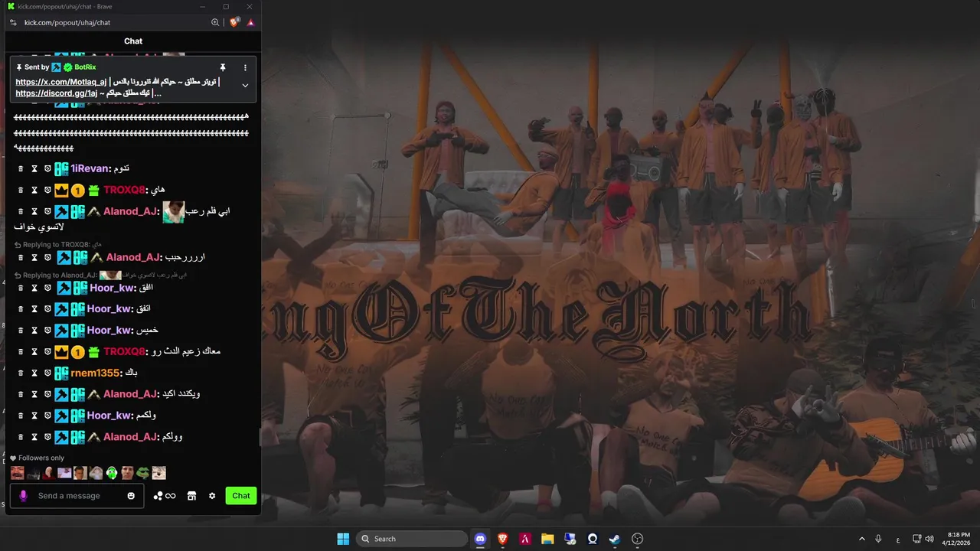Select the green frog emote in emote row

coord(142,473)
